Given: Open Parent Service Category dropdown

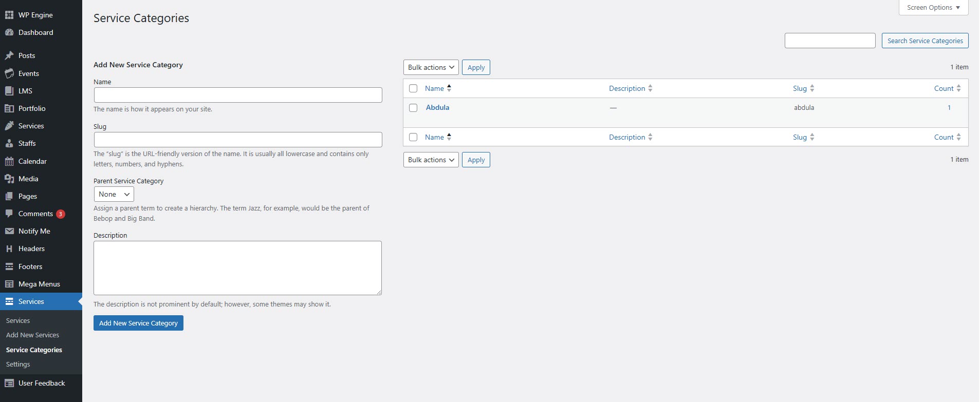Looking at the screenshot, I should (114, 194).
